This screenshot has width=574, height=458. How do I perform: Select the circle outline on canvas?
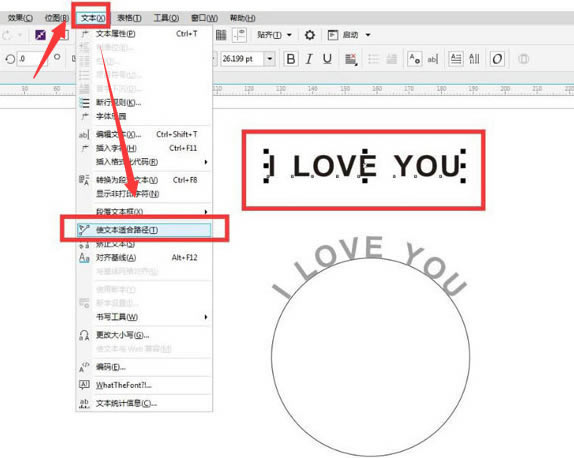pyautogui.click(x=370, y=357)
